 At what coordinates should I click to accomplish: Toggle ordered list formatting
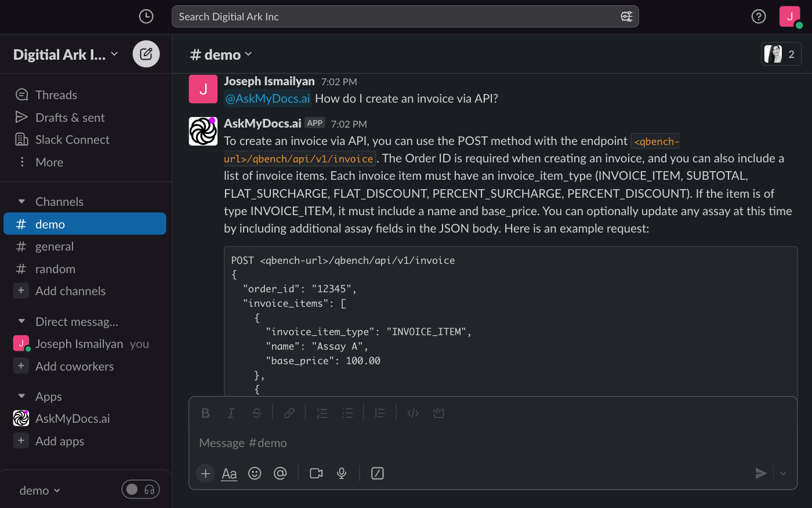click(x=322, y=413)
